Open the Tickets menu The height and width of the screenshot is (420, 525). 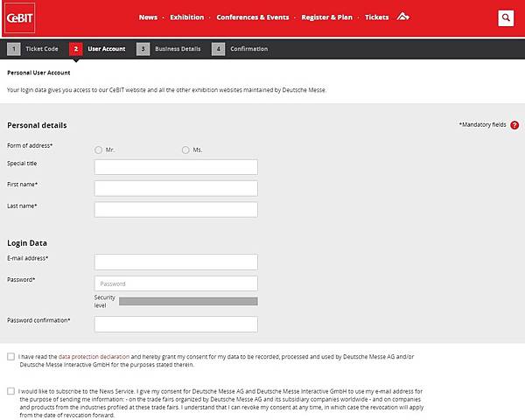[376, 17]
